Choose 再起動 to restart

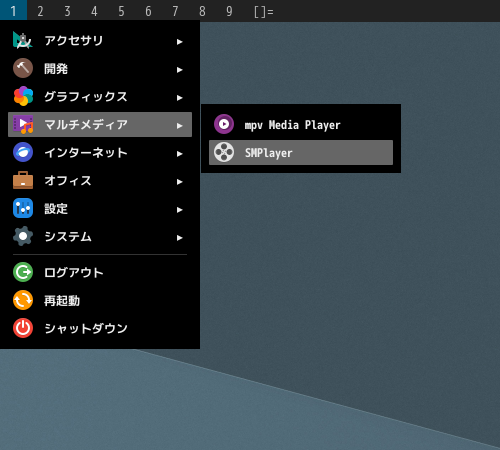(100, 300)
